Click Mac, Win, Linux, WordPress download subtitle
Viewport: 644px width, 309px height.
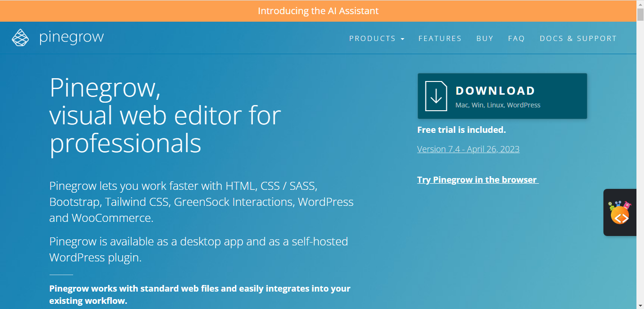(x=497, y=105)
